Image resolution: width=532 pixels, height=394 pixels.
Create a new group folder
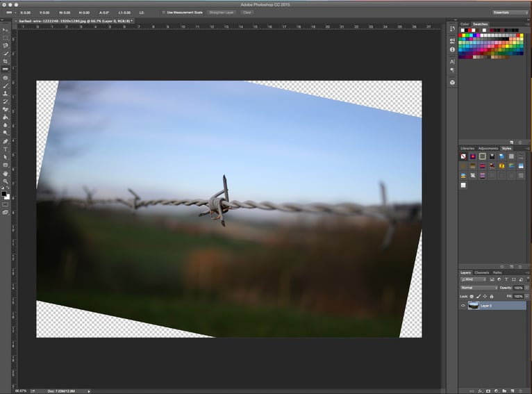click(x=504, y=391)
